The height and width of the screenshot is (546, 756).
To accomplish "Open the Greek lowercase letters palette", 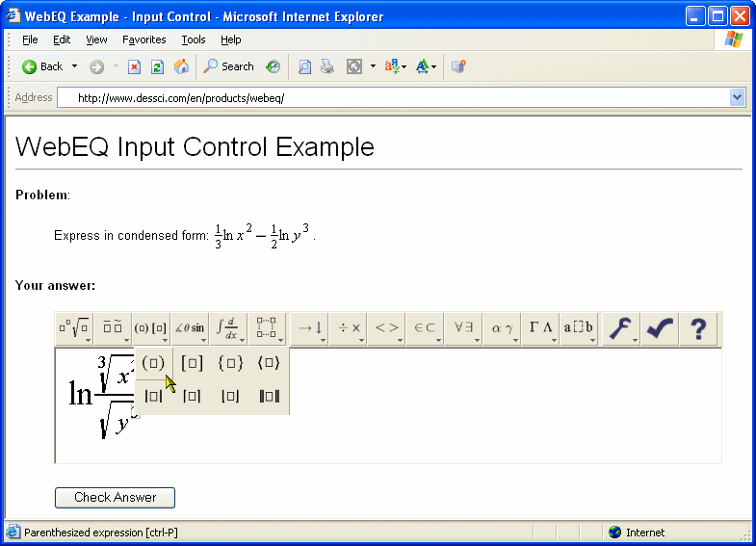I will [501, 328].
